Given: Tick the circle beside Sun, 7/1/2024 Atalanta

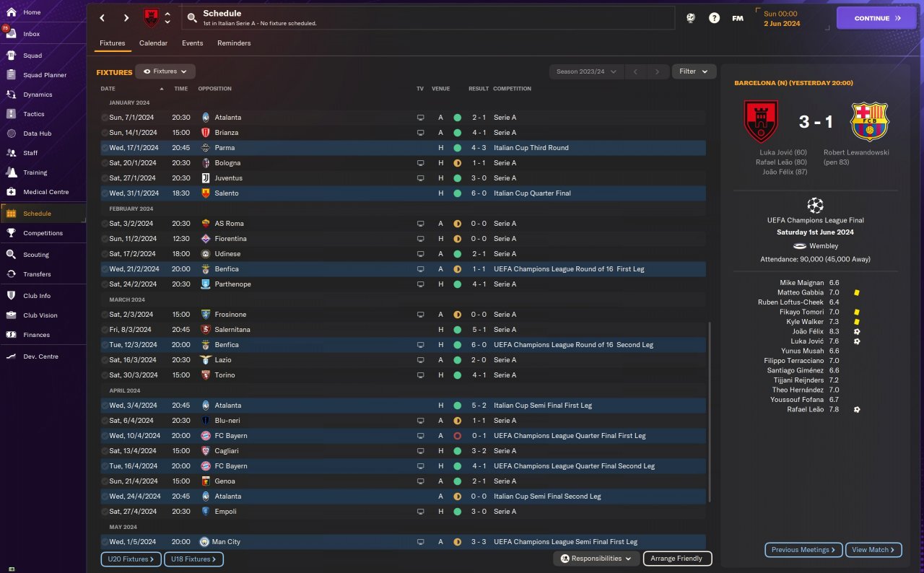Looking at the screenshot, I should tap(105, 118).
